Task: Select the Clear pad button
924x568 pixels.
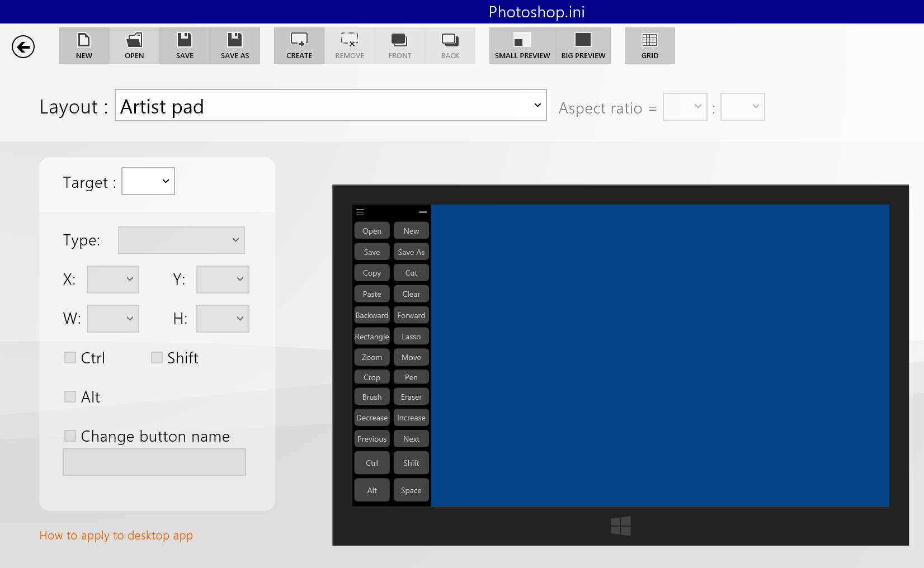Action: (x=411, y=294)
